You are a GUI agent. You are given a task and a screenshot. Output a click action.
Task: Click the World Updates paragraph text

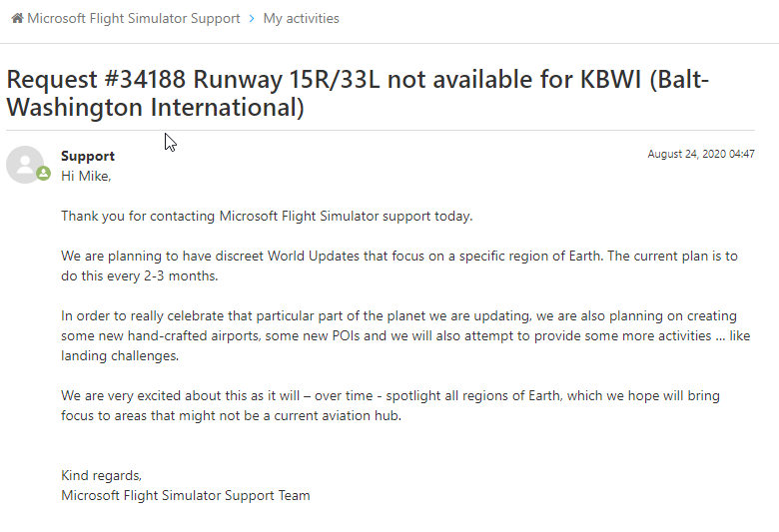pyautogui.click(x=399, y=266)
